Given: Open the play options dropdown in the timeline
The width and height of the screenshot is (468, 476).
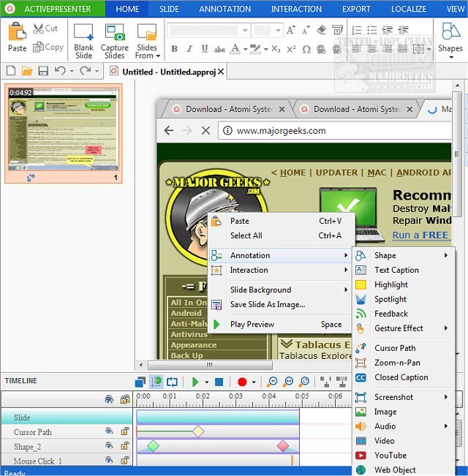Looking at the screenshot, I should click(x=207, y=382).
